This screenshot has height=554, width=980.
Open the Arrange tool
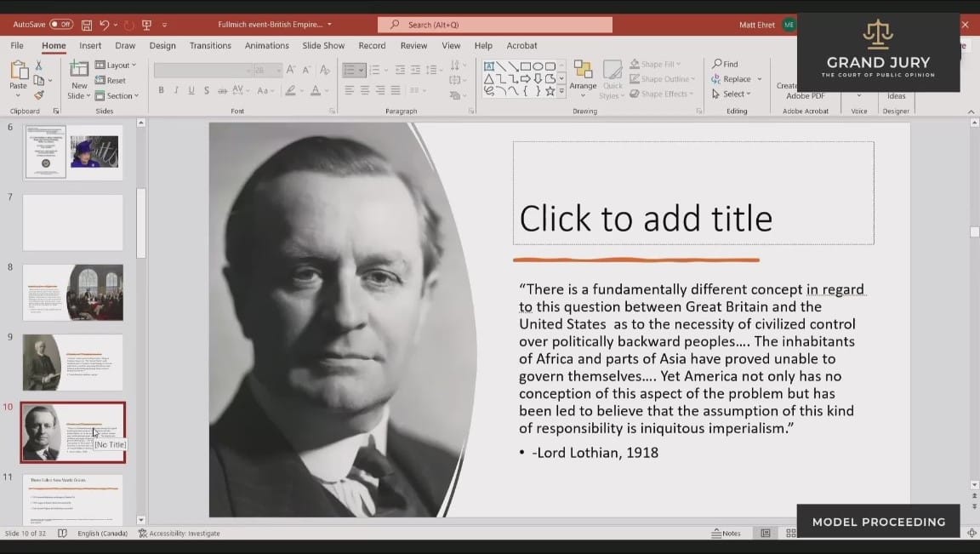583,75
